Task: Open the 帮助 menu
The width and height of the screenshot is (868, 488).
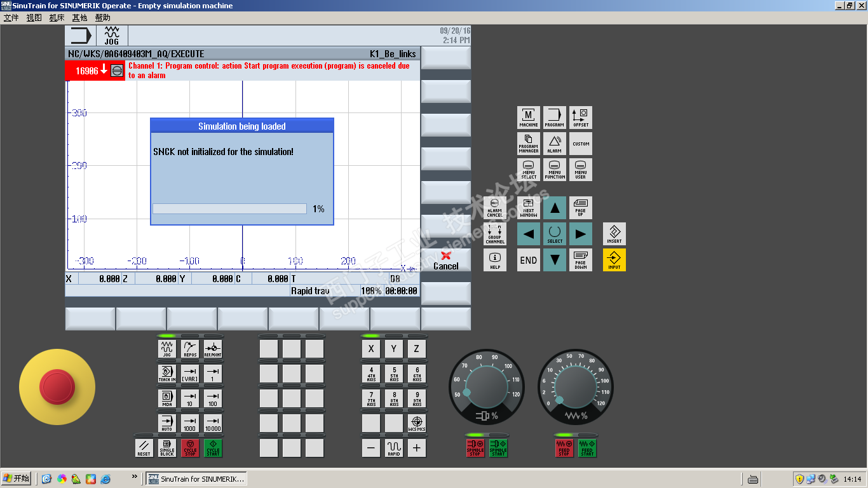Action: coord(102,18)
